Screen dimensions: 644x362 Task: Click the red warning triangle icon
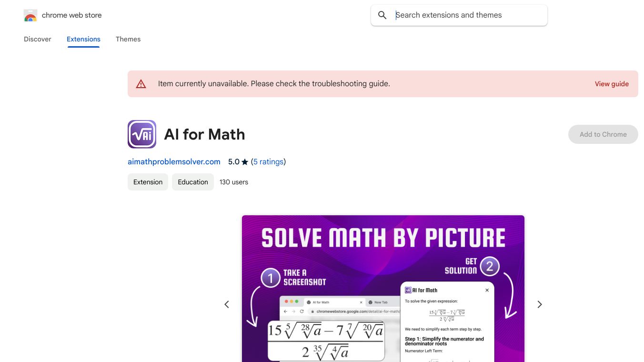click(x=141, y=84)
